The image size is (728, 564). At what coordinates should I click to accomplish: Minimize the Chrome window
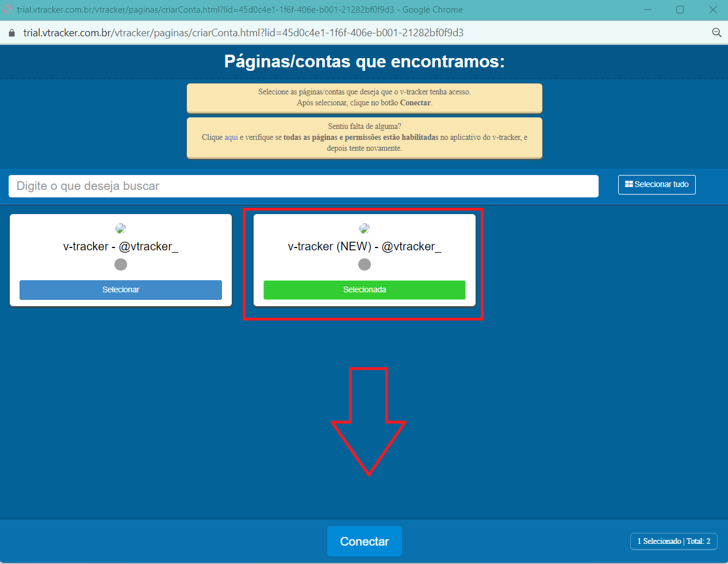coord(648,10)
